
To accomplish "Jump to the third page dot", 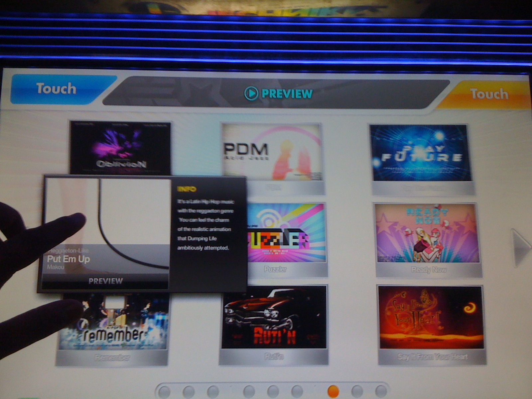I will (213, 391).
